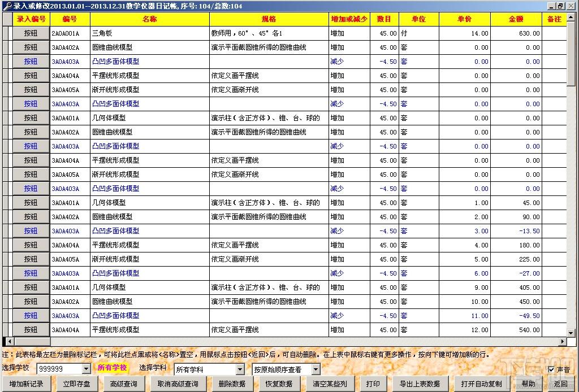This screenshot has height=392, width=579.
Task: Click the 增加新记录 button
Action: coord(26,384)
